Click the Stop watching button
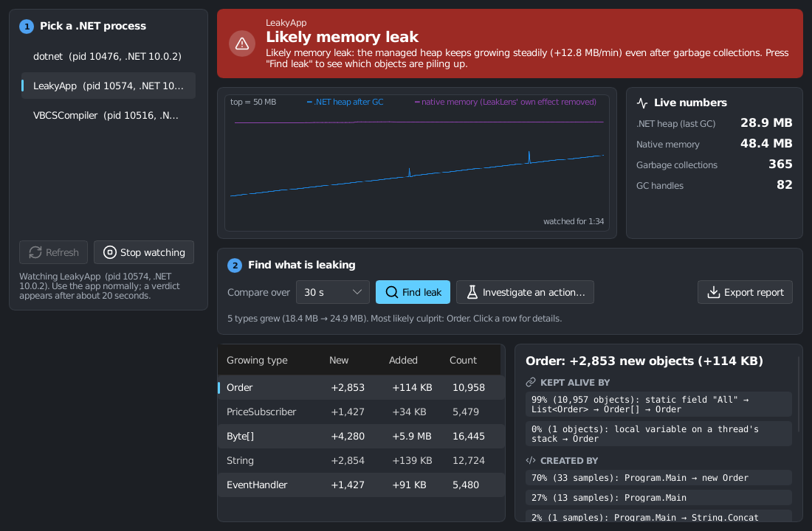The width and height of the screenshot is (812, 531). point(144,252)
